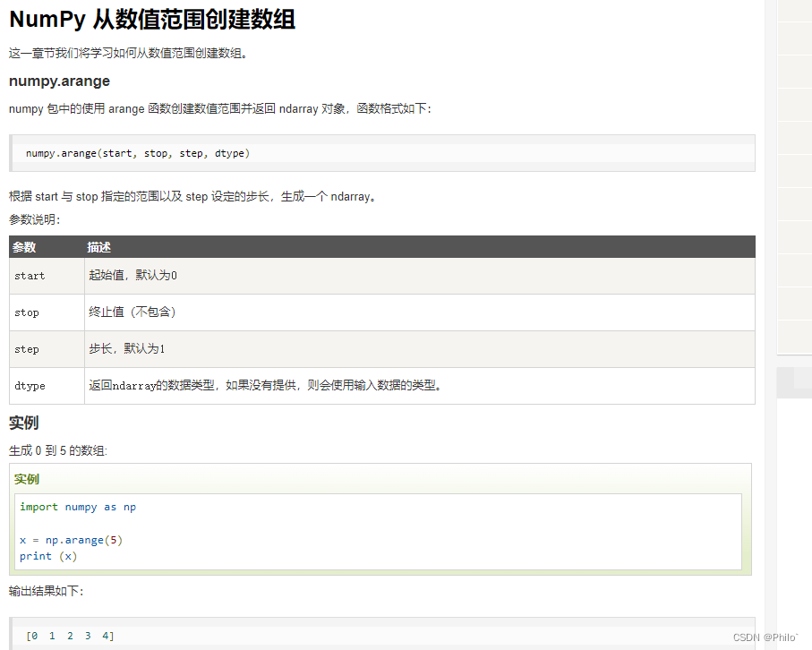Click the description '步长，默认为1'
The width and height of the screenshot is (812, 650).
click(127, 348)
